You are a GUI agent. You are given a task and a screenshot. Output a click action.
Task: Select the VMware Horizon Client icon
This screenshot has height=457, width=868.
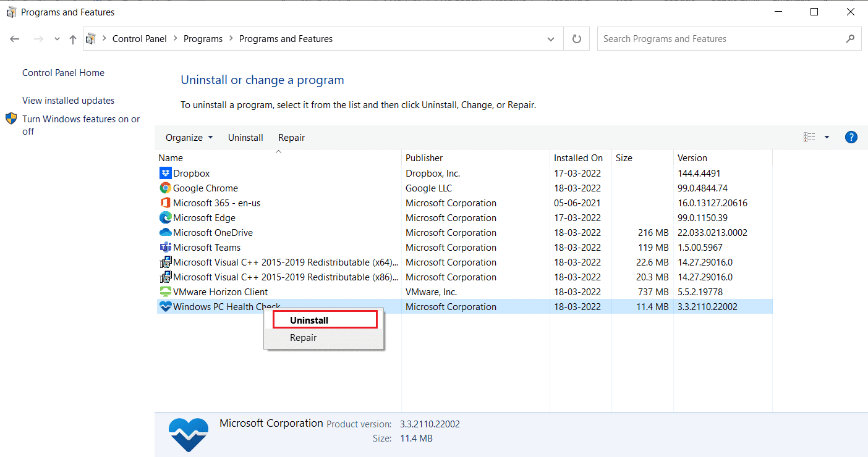point(165,292)
